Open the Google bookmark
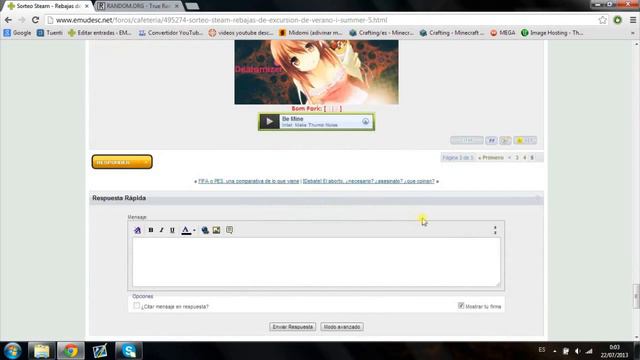The image size is (640, 360). click(17, 33)
